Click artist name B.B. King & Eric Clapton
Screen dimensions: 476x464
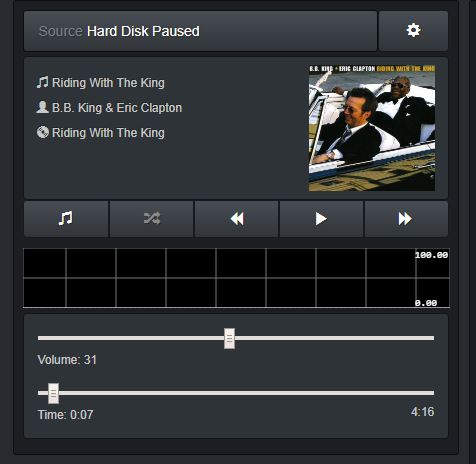pyautogui.click(x=117, y=108)
